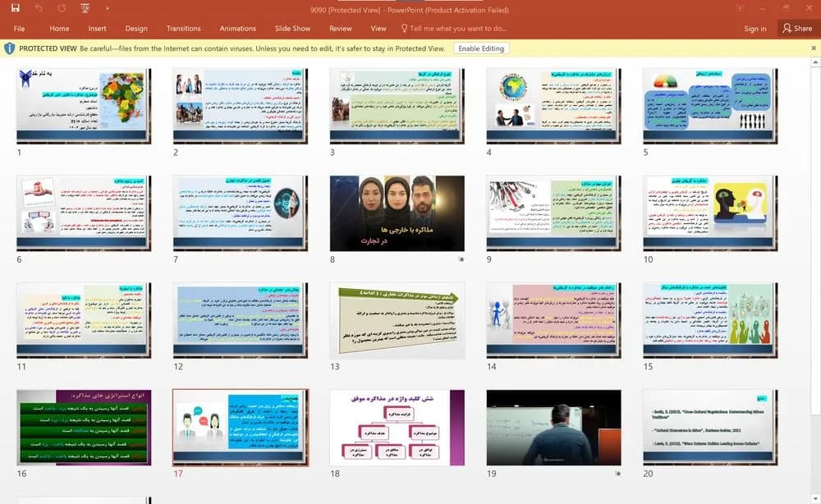The width and height of the screenshot is (821, 504).
Task: Click the Undo arrow in the title bar
Action: coord(39,8)
